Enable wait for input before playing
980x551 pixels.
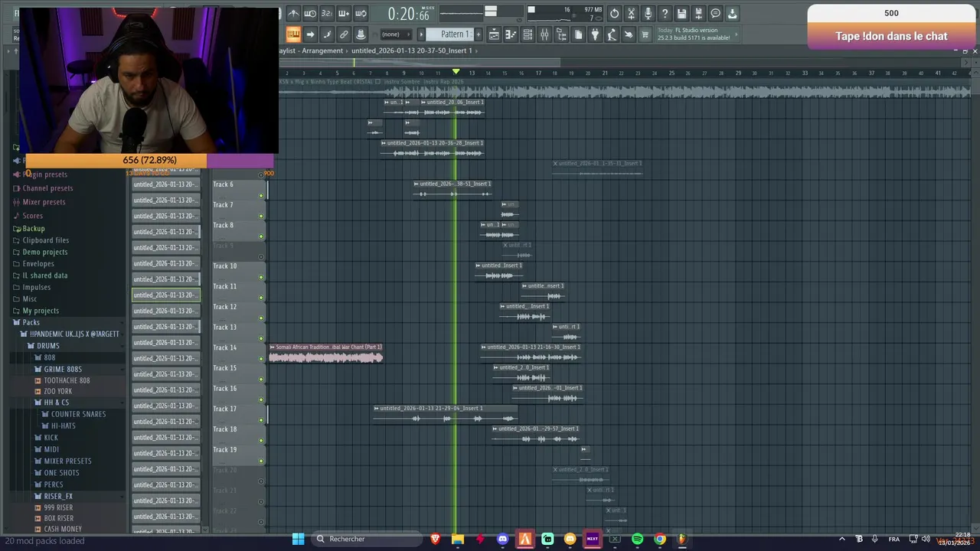tap(310, 14)
